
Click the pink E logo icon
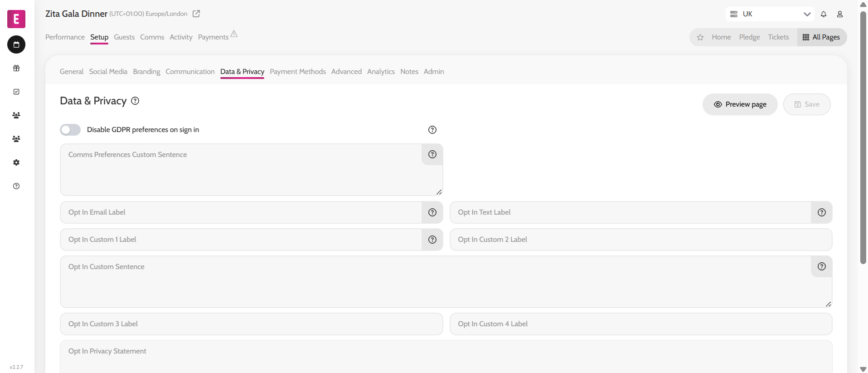tap(16, 19)
